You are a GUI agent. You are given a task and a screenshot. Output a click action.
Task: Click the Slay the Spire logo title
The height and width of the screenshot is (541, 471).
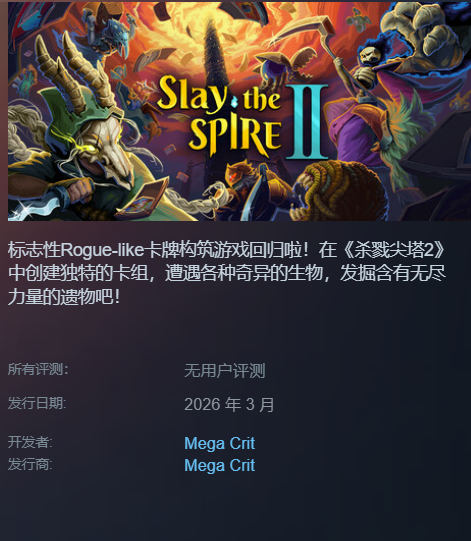point(221,116)
